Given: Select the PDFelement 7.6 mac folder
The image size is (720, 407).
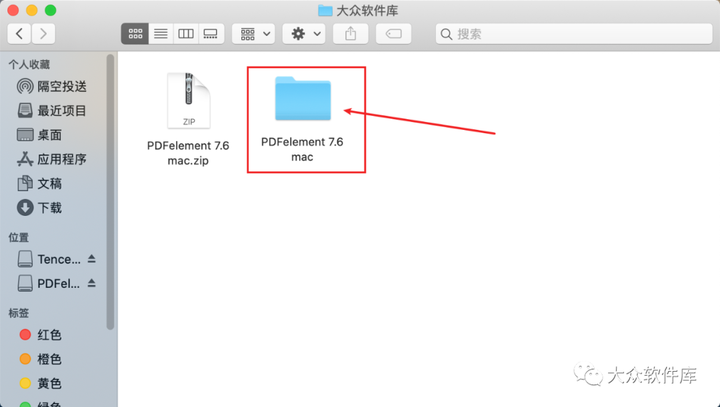Looking at the screenshot, I should pos(303,119).
